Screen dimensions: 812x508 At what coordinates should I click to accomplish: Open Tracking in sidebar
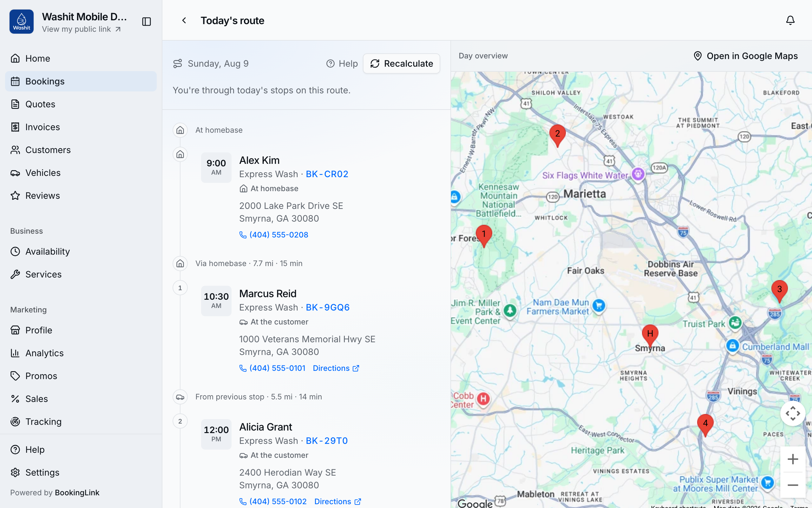pyautogui.click(x=81, y=422)
